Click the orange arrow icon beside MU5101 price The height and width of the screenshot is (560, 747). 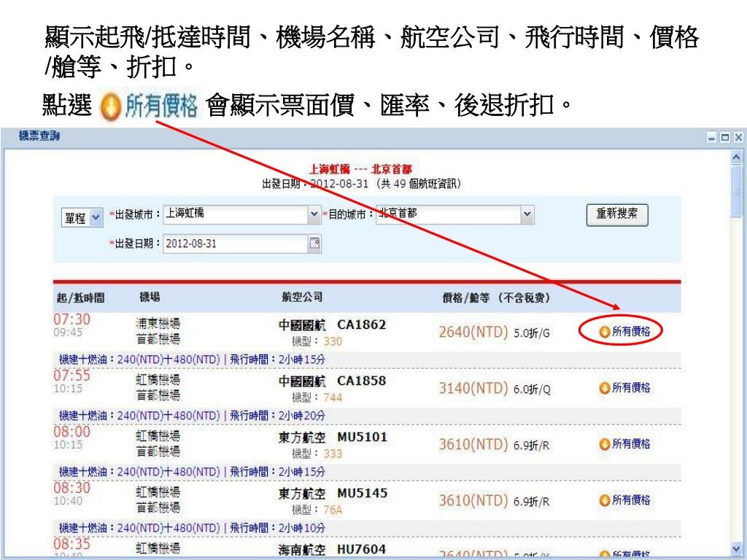click(x=605, y=444)
